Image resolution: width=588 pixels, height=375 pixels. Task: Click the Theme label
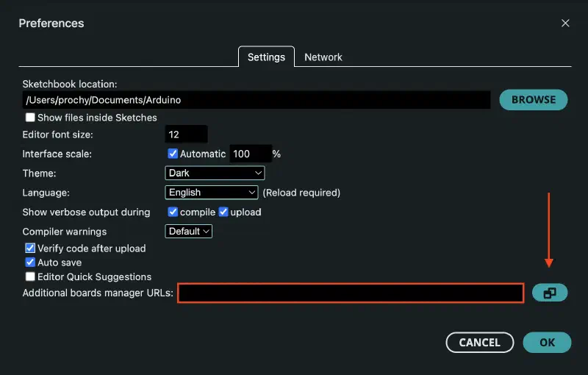tap(40, 174)
